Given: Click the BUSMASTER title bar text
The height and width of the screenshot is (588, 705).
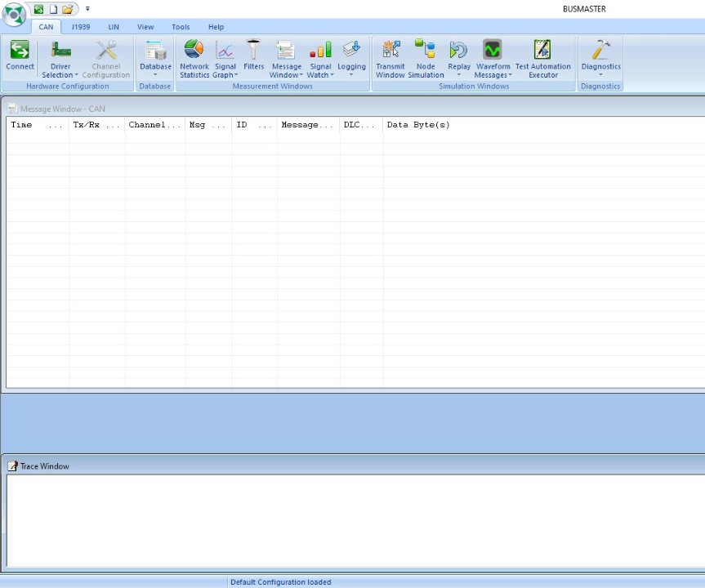Looking at the screenshot, I should tap(584, 9).
